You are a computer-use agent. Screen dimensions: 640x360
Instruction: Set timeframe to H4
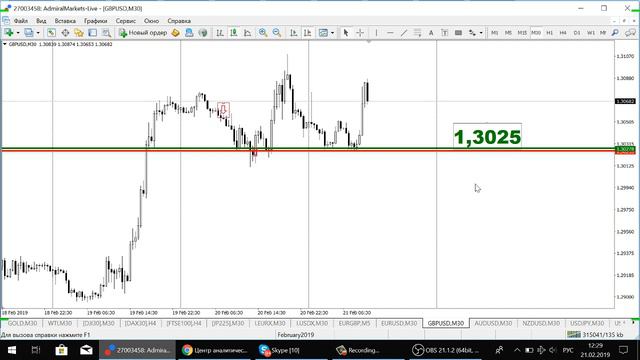(x=563, y=33)
